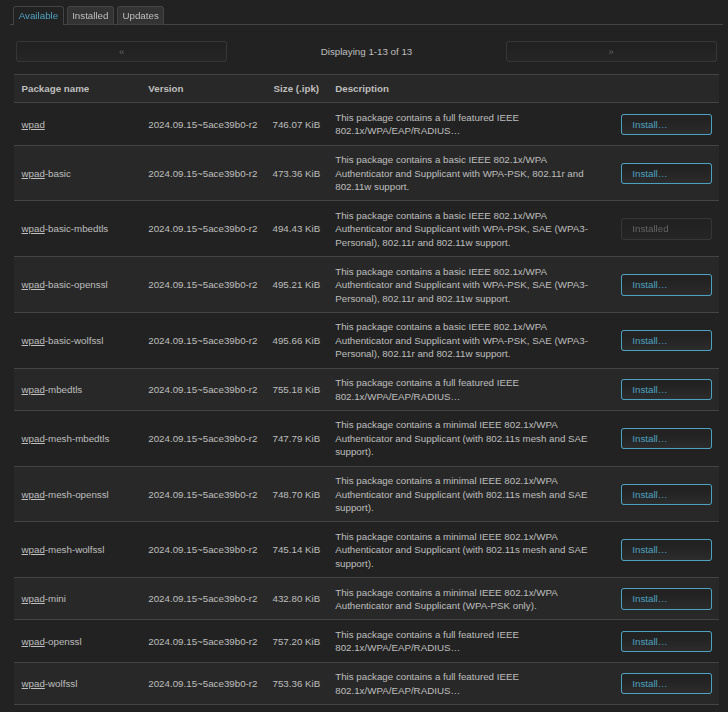728x712 pixels.
Task: Click the Package name column header
Action: click(55, 89)
